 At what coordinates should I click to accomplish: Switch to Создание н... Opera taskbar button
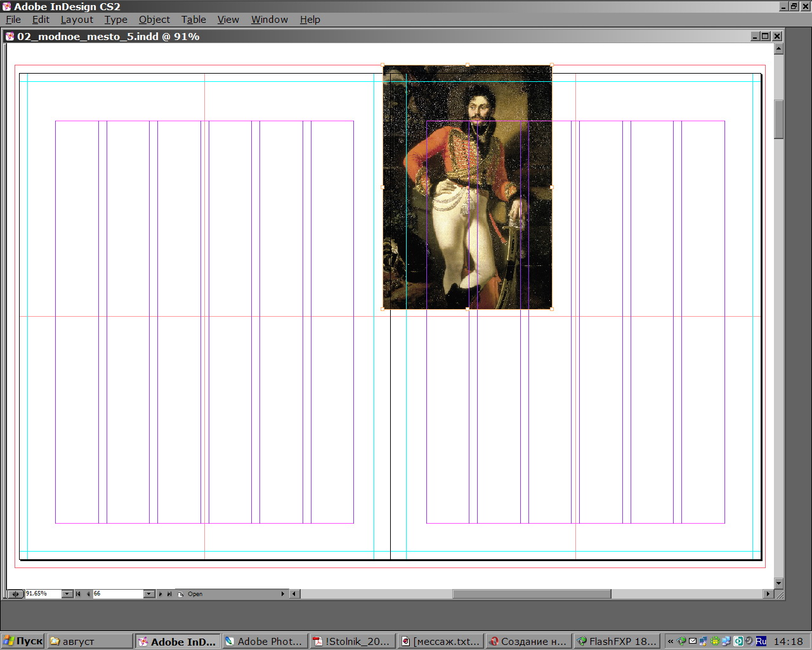[x=528, y=641]
